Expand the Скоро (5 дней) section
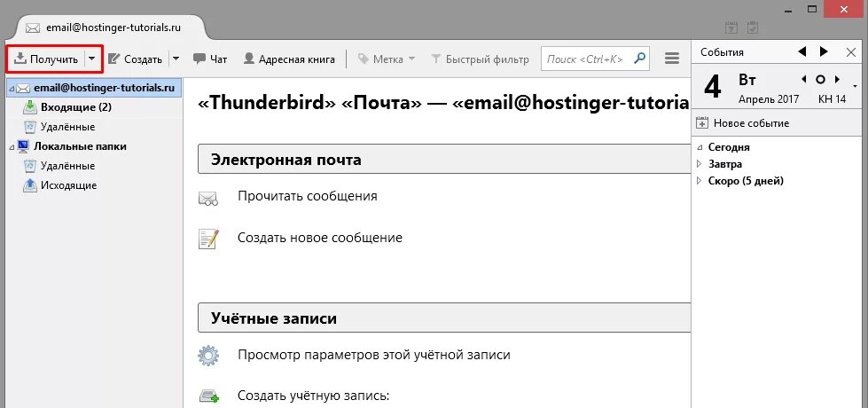This screenshot has height=408, width=868. [700, 180]
